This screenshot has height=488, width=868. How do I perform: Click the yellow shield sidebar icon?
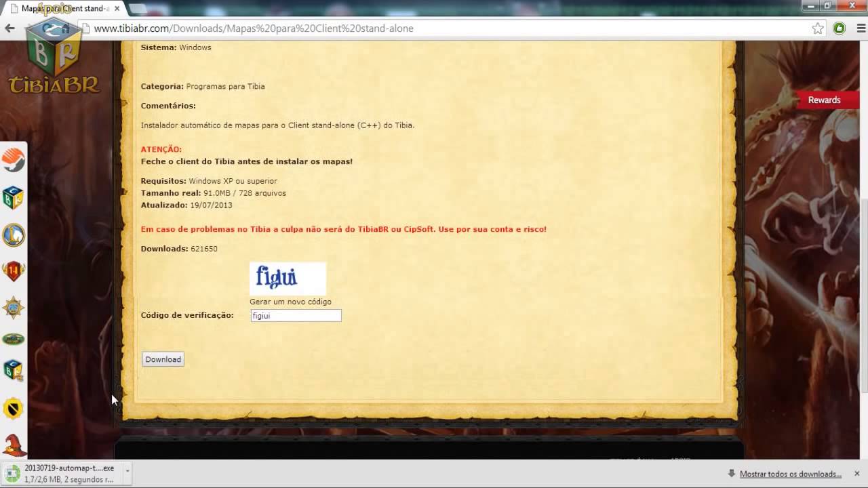tap(14, 408)
